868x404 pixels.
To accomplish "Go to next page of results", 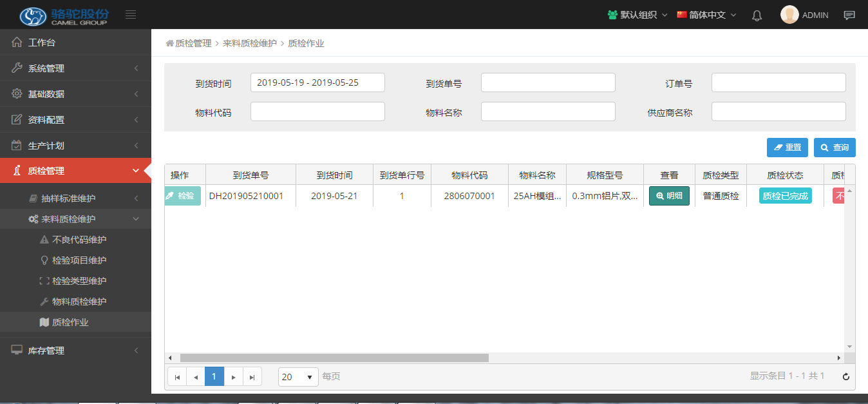I will pyautogui.click(x=234, y=377).
